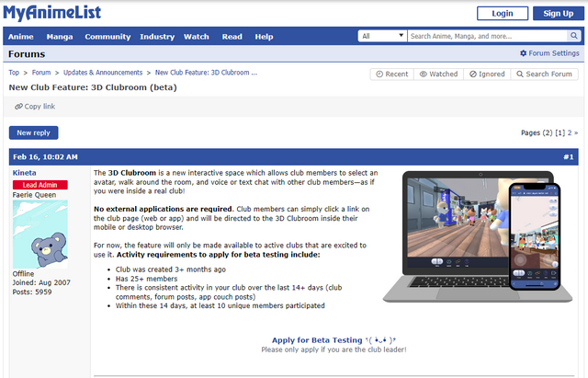This screenshot has height=378, width=588.
Task: Click the Faerie Queen user title
Action: (34, 195)
